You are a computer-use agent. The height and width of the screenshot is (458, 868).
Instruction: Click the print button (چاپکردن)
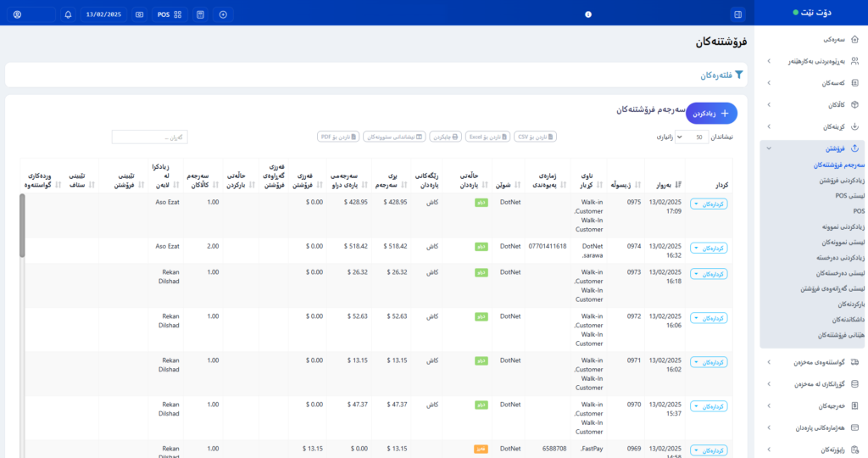pyautogui.click(x=446, y=137)
